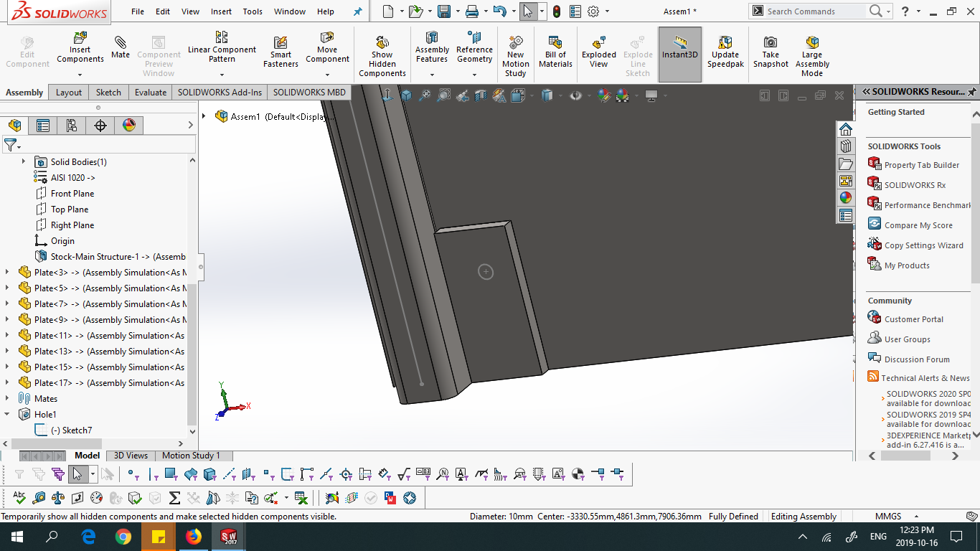Select (-) Sketch7 in the tree
This screenshot has height=551, width=980.
[71, 430]
